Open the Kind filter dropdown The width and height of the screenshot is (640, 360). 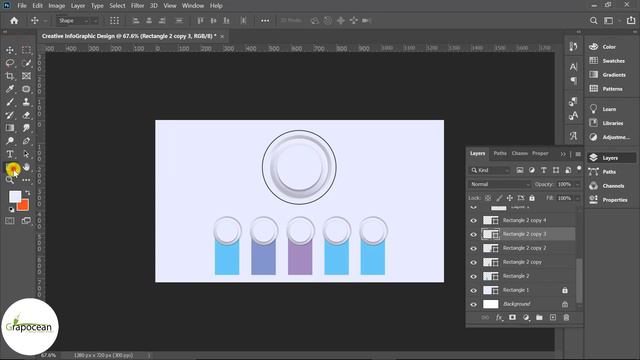490,170
